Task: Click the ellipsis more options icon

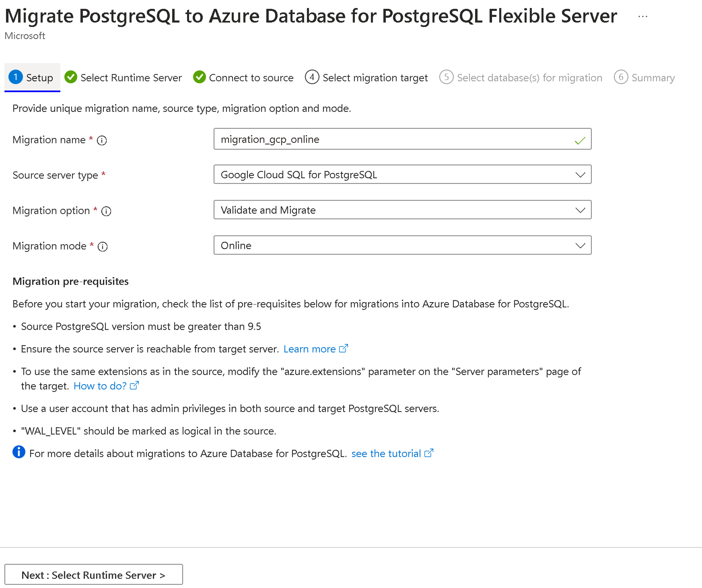Action: click(x=643, y=16)
